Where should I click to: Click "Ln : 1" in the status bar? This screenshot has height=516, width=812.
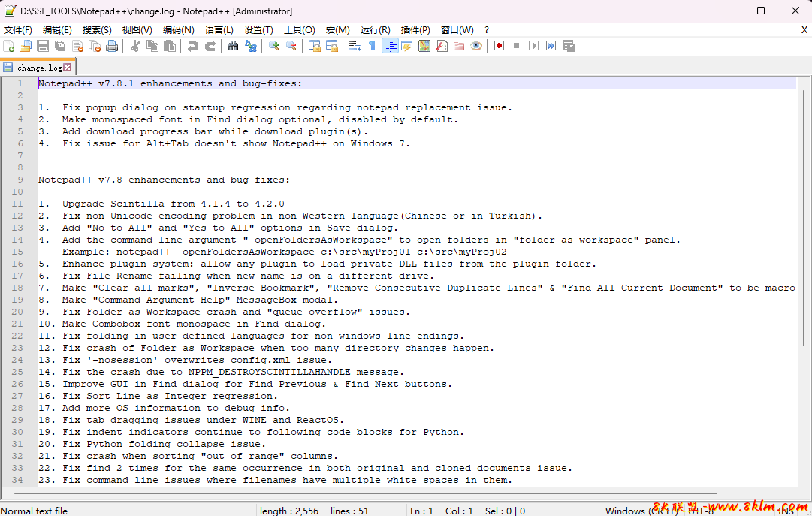coord(421,511)
